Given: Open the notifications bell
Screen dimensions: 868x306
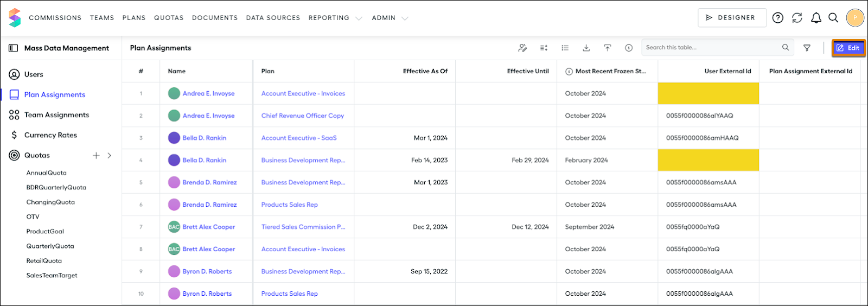Looking at the screenshot, I should coord(816,18).
